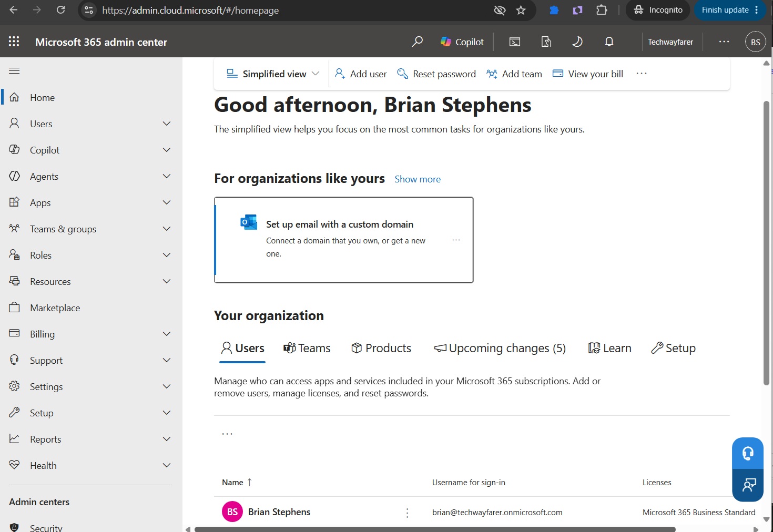Click the Finish update browser button
The image size is (773, 532).
[730, 10]
